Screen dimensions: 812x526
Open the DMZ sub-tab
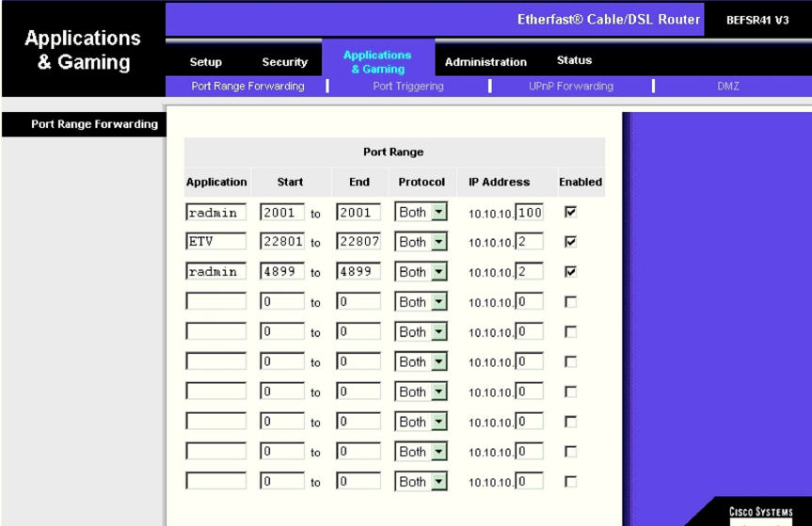[x=727, y=86]
